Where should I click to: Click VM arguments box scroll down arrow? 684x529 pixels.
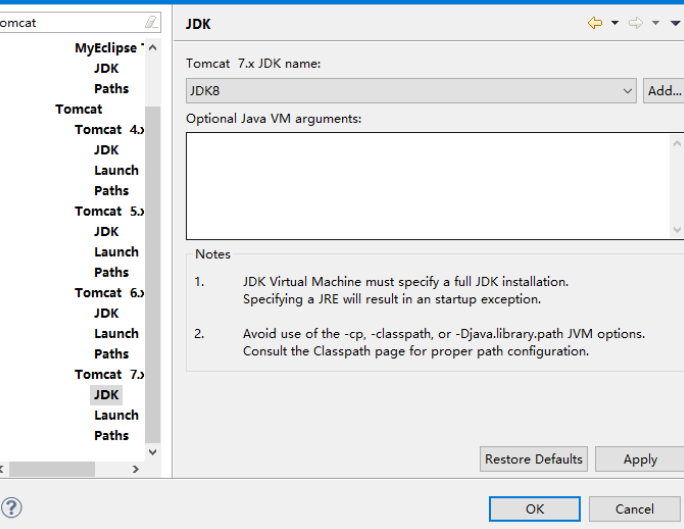tap(677, 229)
